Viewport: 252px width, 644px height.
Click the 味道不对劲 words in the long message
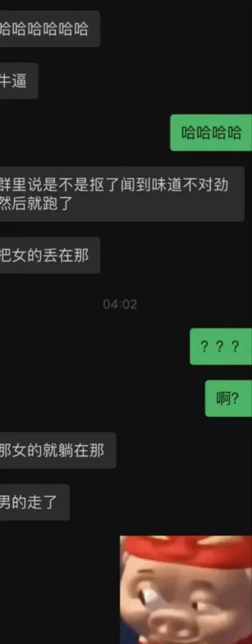point(191,186)
